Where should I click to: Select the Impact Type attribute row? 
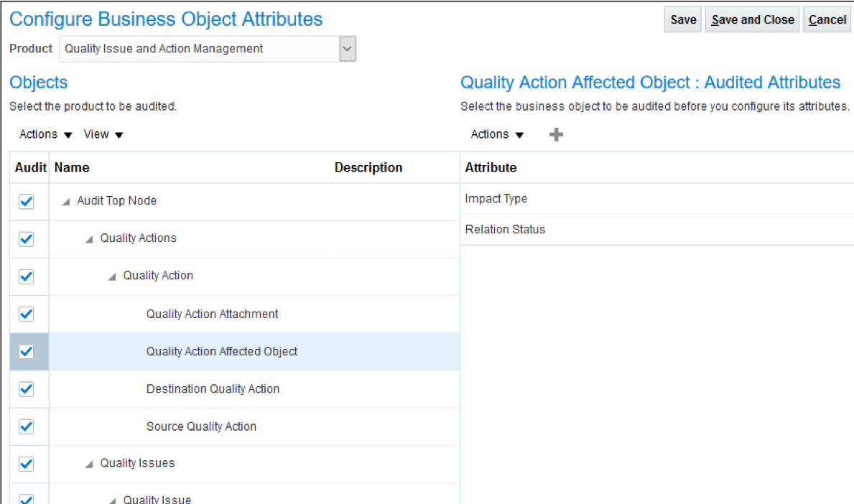pos(496,199)
